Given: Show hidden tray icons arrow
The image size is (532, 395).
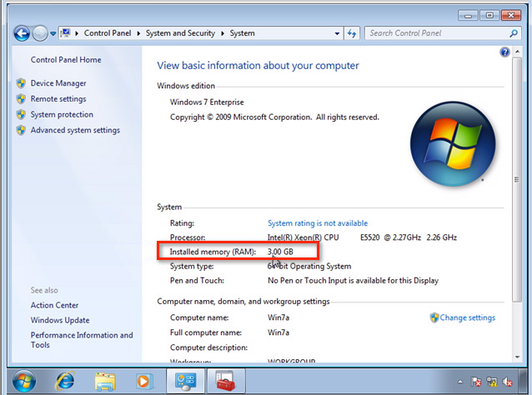Looking at the screenshot, I should click(x=460, y=382).
